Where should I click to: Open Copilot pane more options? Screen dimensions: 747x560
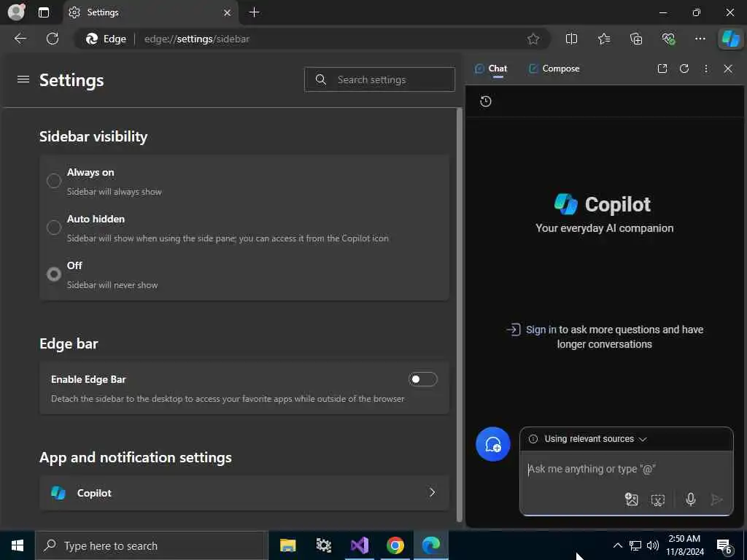pyautogui.click(x=706, y=69)
